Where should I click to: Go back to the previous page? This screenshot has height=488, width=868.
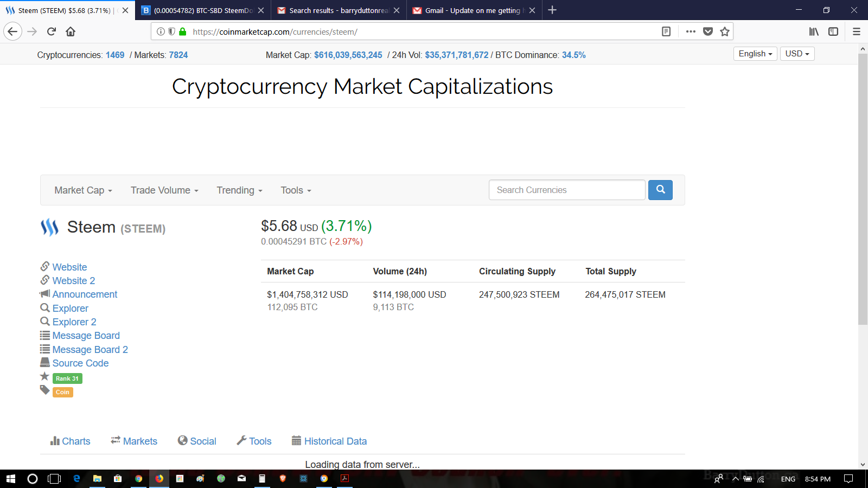12,31
